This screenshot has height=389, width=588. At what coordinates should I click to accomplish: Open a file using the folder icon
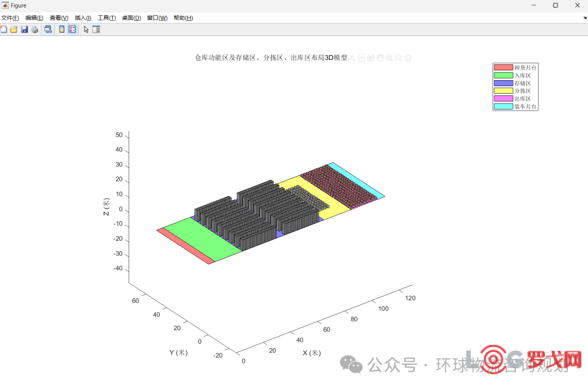[x=14, y=29]
